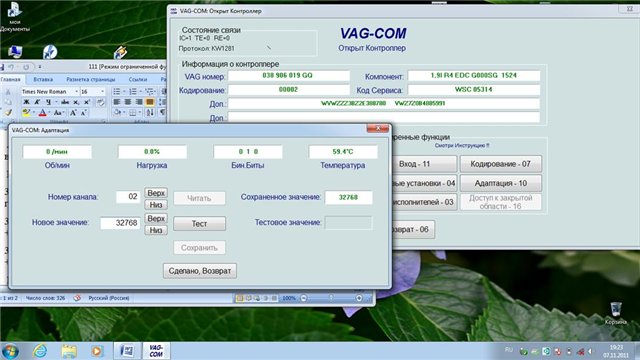Click spell check icon in Word status bar
The width and height of the screenshot is (640, 360).
tap(77, 298)
